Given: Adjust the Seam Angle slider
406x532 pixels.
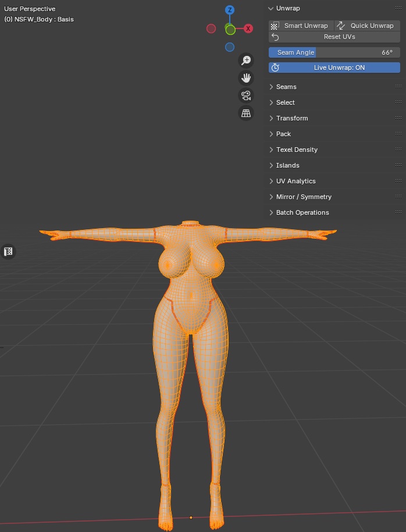Looking at the screenshot, I should click(x=334, y=52).
